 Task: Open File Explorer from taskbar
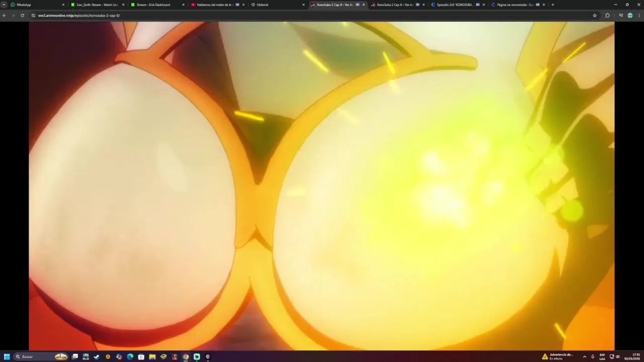[152, 356]
